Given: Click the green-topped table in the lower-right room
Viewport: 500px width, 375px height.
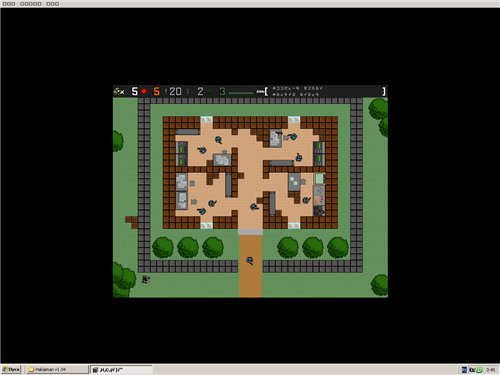Looking at the screenshot, I should 319,178.
